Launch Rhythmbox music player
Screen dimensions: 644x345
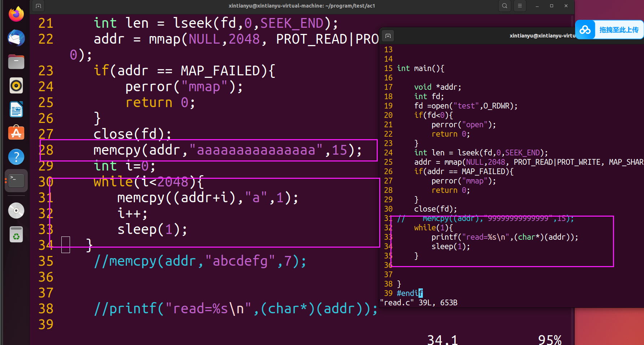coord(16,85)
